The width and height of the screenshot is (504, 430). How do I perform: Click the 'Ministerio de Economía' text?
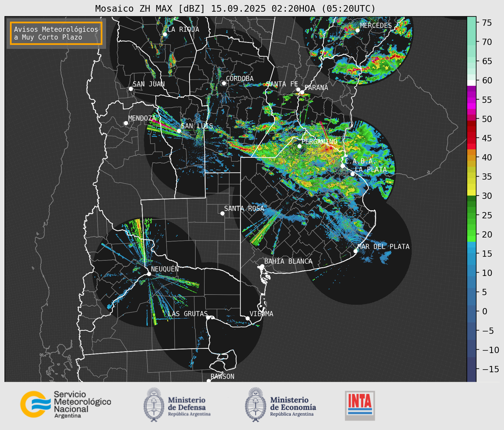(293, 403)
